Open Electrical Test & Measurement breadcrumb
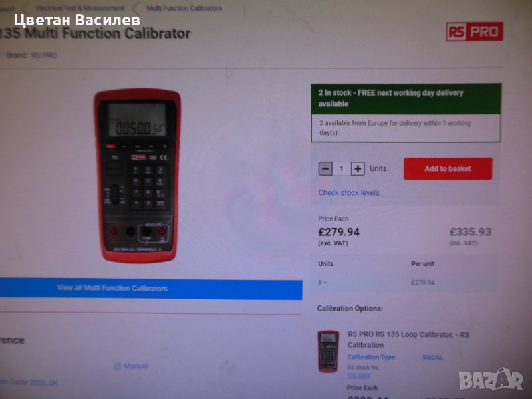532x399 pixels. click(x=80, y=8)
